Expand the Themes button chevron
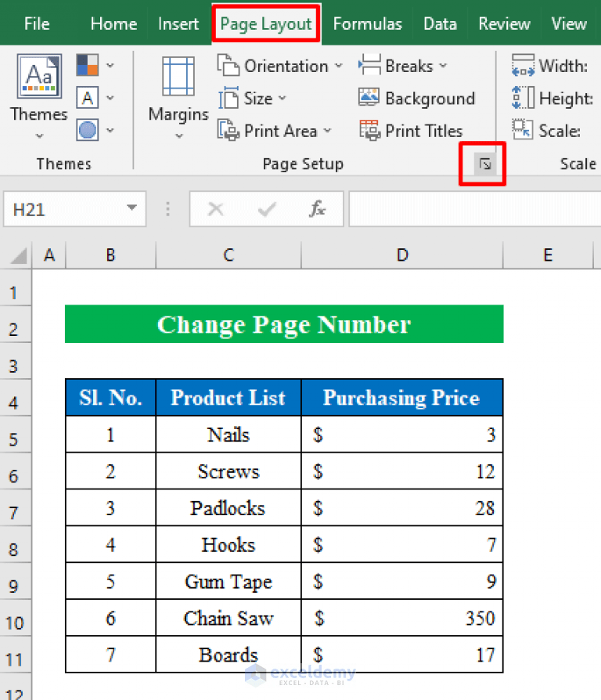This screenshot has height=700, width=601. point(39,135)
